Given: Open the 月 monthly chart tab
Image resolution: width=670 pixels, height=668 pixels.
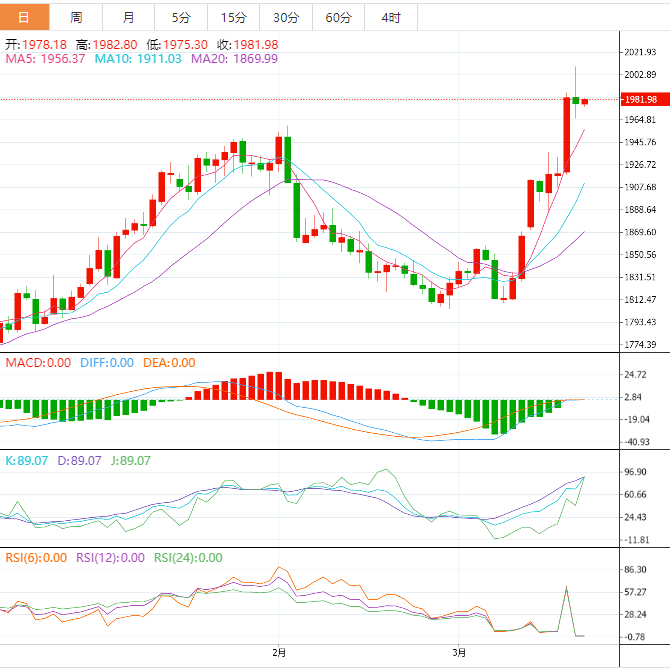Looking at the screenshot, I should tap(128, 17).
